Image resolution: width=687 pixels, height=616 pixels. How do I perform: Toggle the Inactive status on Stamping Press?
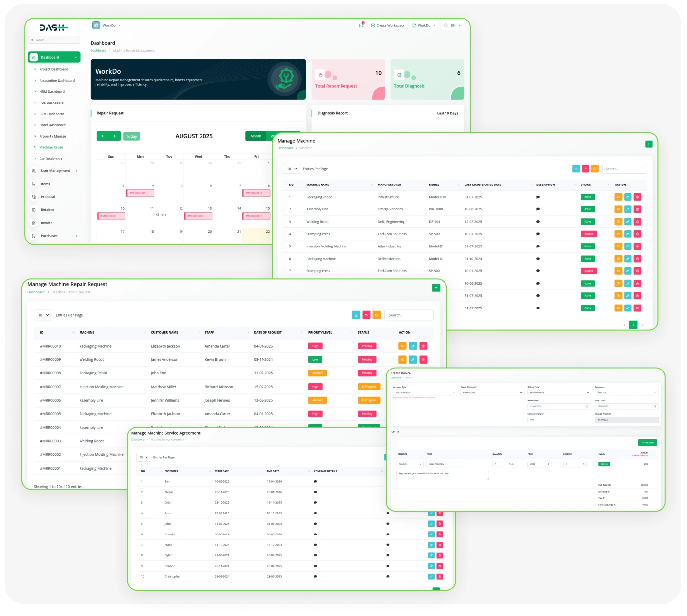pyautogui.click(x=588, y=234)
